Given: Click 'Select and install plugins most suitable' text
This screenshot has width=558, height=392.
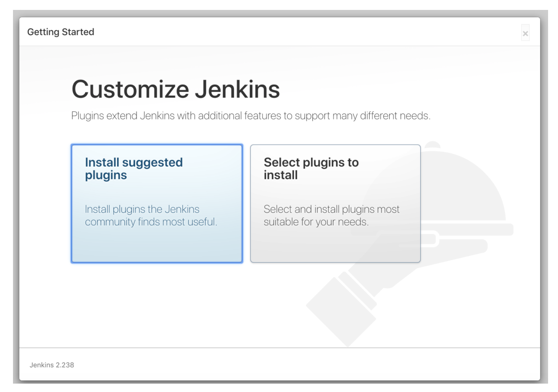Looking at the screenshot, I should point(331,215).
